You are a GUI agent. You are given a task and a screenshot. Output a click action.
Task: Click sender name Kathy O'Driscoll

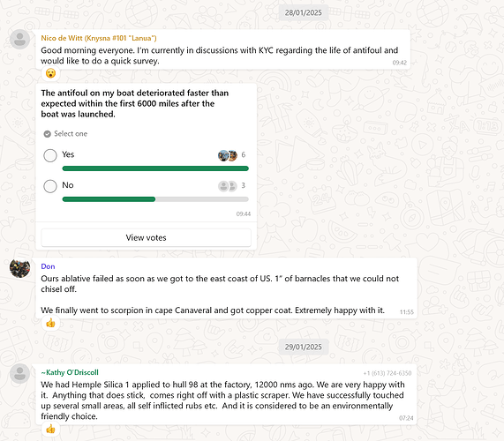(x=70, y=372)
